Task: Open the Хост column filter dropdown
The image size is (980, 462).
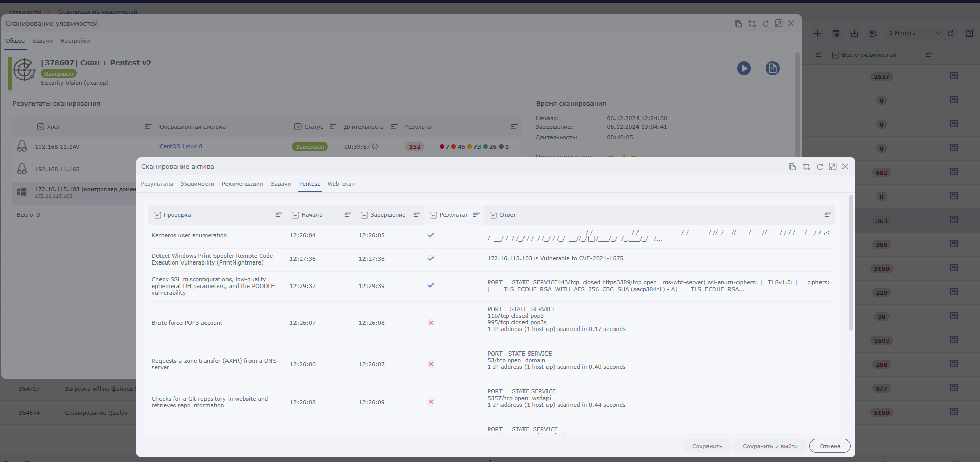Action: [x=41, y=127]
